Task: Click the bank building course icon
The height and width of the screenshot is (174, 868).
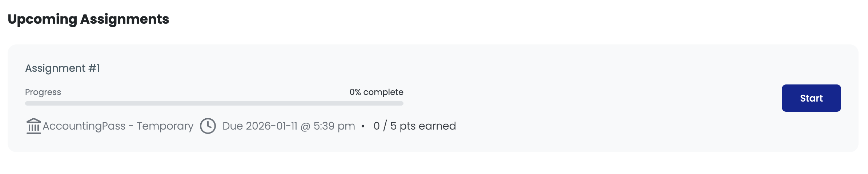Action: click(33, 126)
